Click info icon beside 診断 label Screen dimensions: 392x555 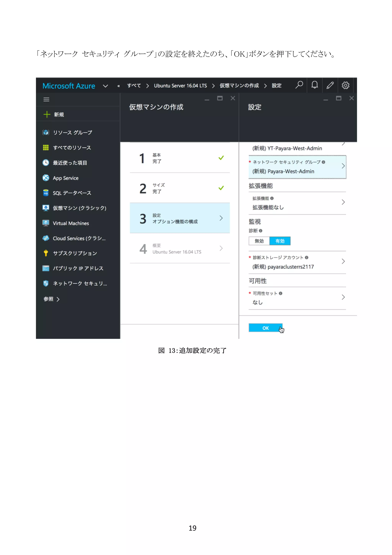pyautogui.click(x=260, y=231)
